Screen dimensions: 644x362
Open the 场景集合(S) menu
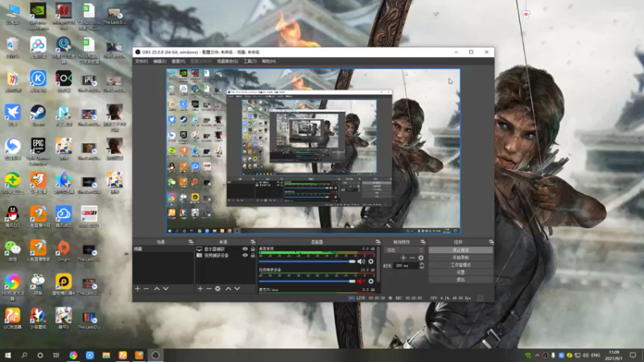(x=228, y=61)
